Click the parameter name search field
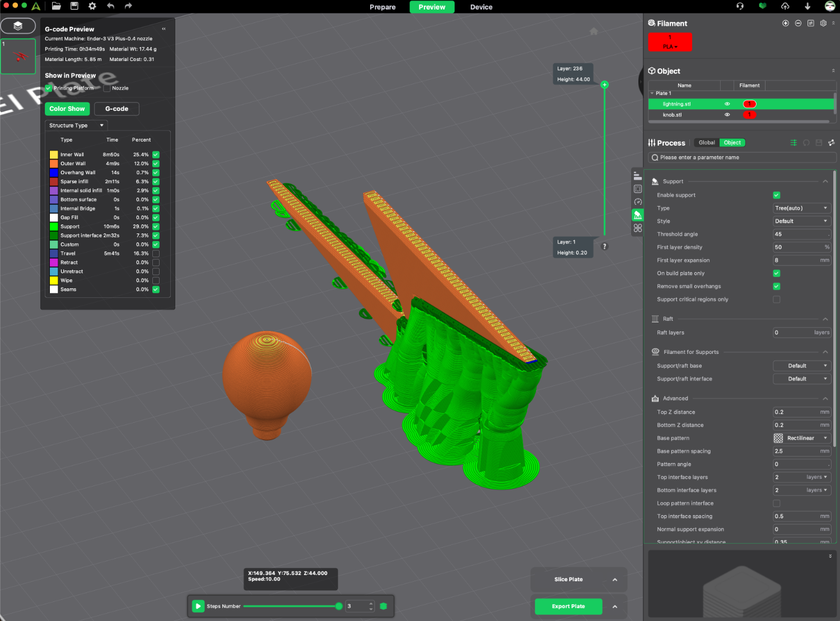 [x=742, y=158]
